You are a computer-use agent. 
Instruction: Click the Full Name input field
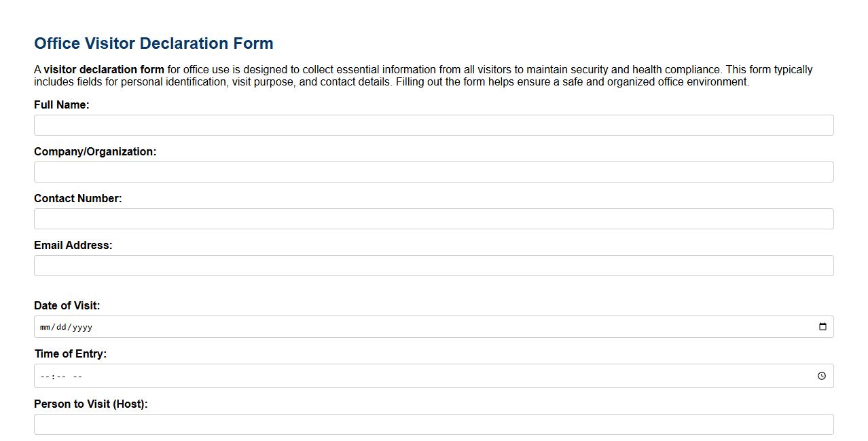tap(433, 125)
